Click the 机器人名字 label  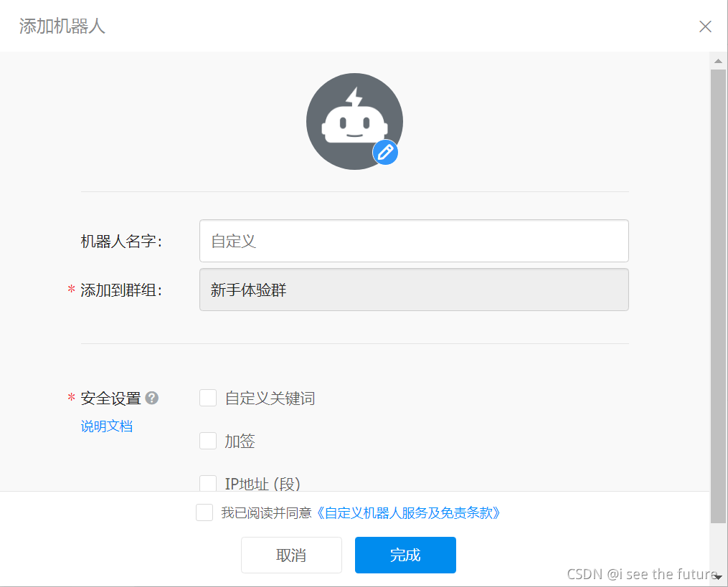coord(121,242)
